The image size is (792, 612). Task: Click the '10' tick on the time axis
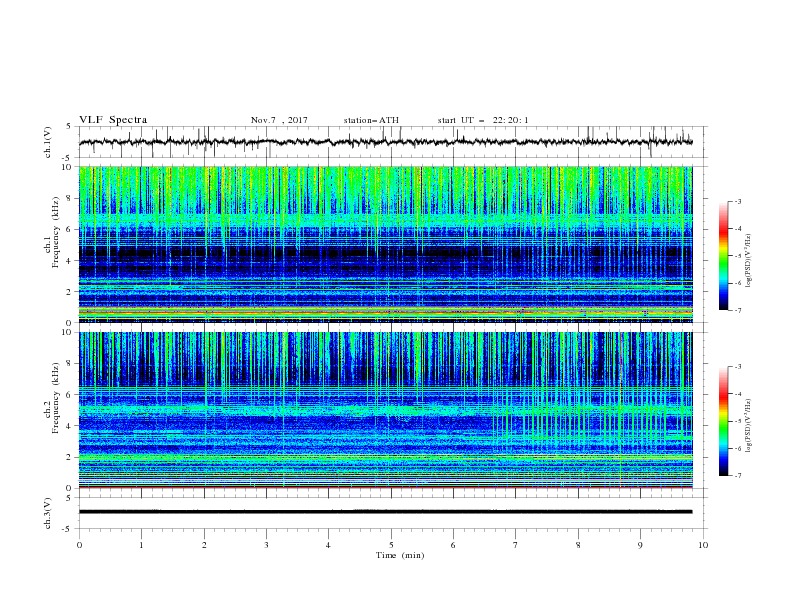pyautogui.click(x=703, y=545)
